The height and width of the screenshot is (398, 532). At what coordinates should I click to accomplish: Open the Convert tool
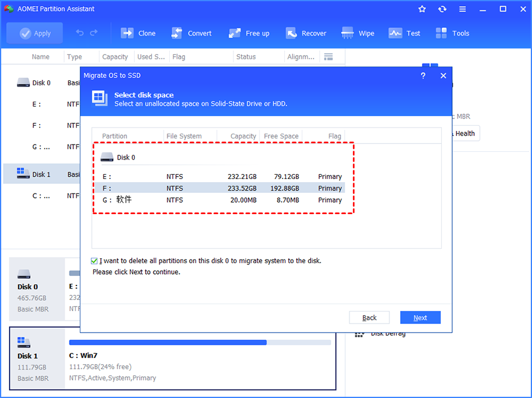(192, 33)
